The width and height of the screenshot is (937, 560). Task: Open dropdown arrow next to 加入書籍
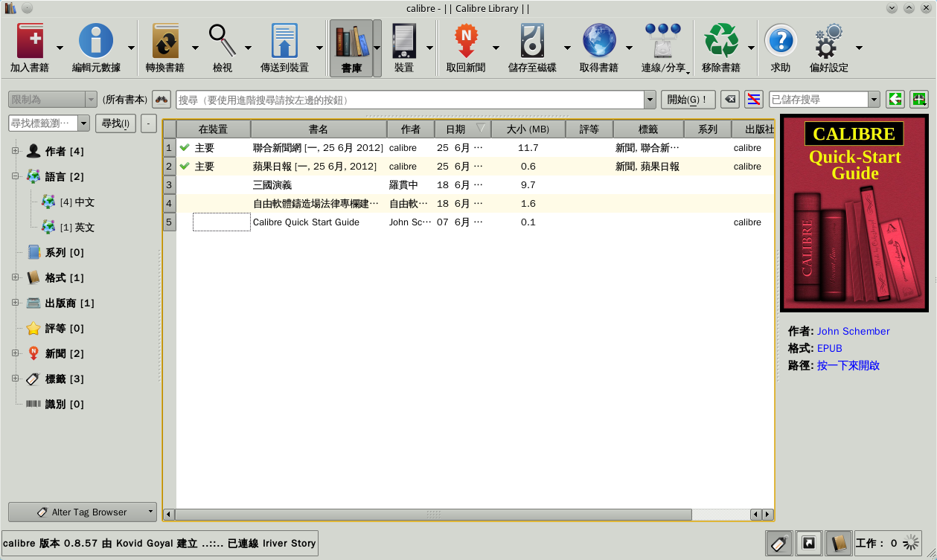(60, 48)
